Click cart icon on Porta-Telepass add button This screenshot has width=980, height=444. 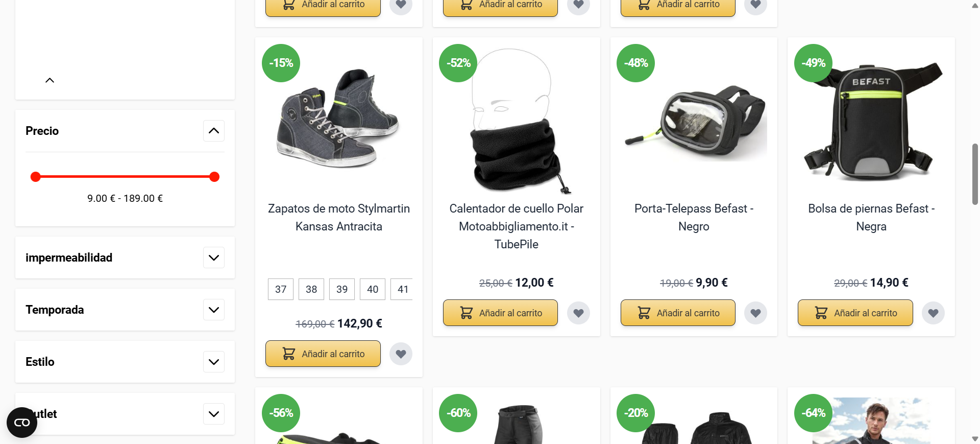coord(644,313)
